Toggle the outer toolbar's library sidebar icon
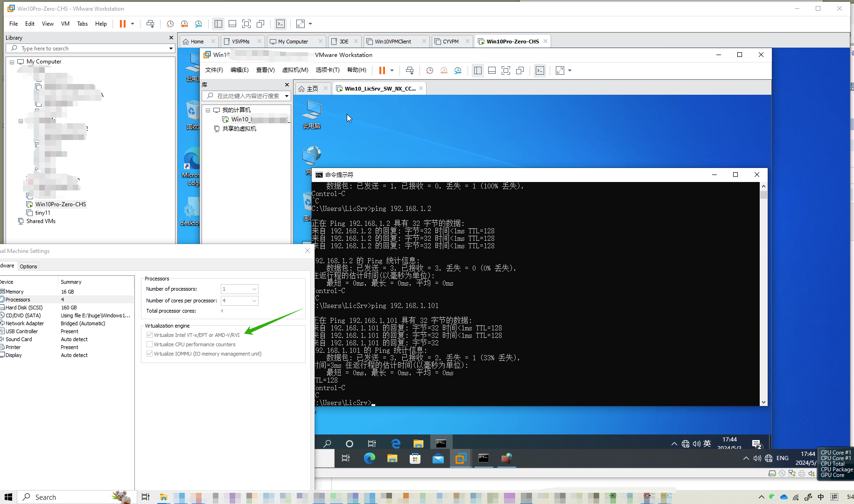This screenshot has height=504, width=854. [218, 24]
